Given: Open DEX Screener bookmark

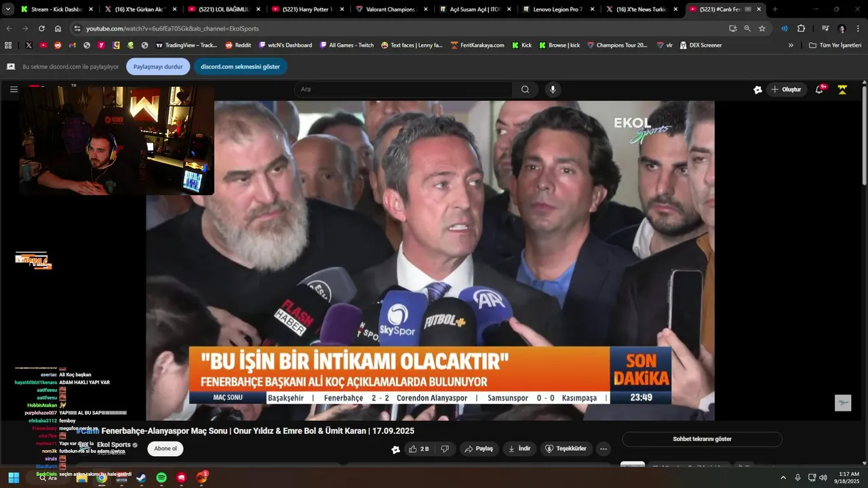Looking at the screenshot, I should pyautogui.click(x=701, y=45).
